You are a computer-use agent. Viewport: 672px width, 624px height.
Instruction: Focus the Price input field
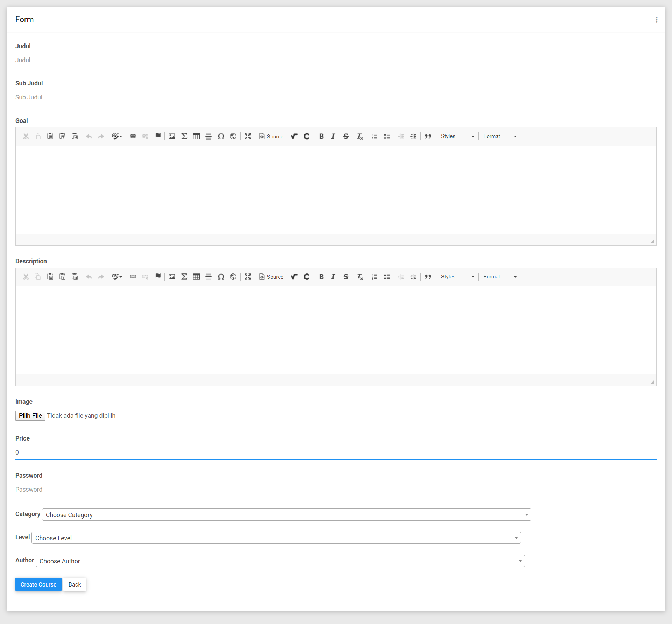pos(336,452)
